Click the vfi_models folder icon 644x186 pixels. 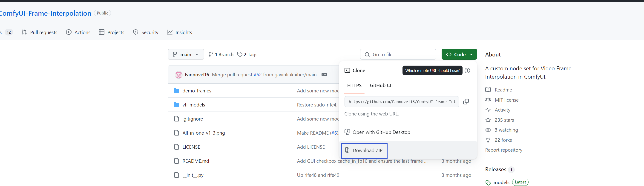(176, 105)
